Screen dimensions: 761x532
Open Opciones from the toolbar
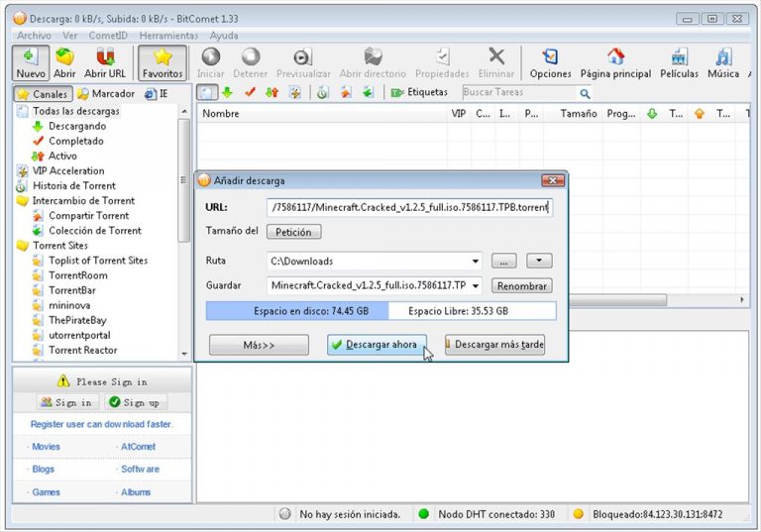[x=550, y=63]
